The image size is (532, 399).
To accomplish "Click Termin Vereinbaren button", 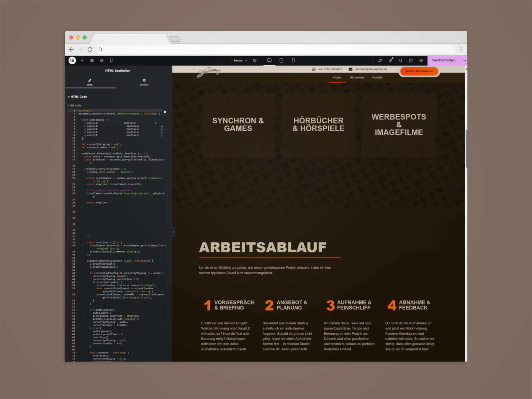I will pyautogui.click(x=419, y=71).
